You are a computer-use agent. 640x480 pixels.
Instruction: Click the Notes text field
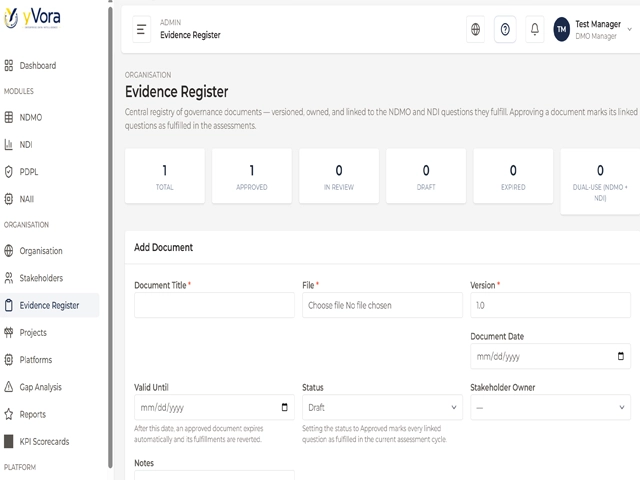click(214, 475)
